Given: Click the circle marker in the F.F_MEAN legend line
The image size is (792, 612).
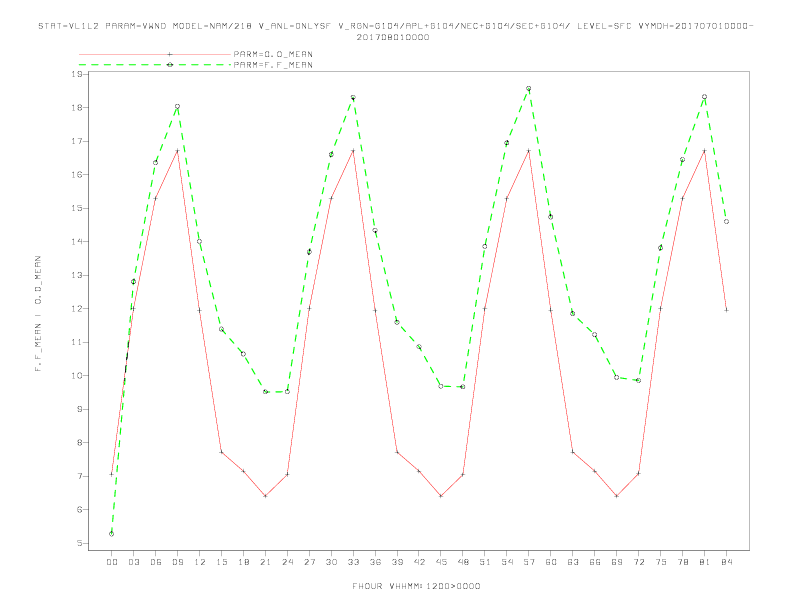Looking at the screenshot, I should click(x=170, y=65).
